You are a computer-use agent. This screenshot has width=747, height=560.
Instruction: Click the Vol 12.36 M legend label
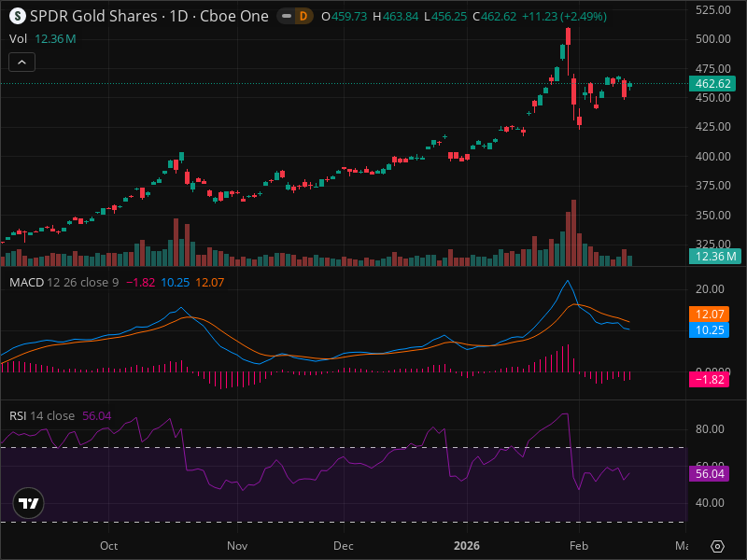coord(42,39)
